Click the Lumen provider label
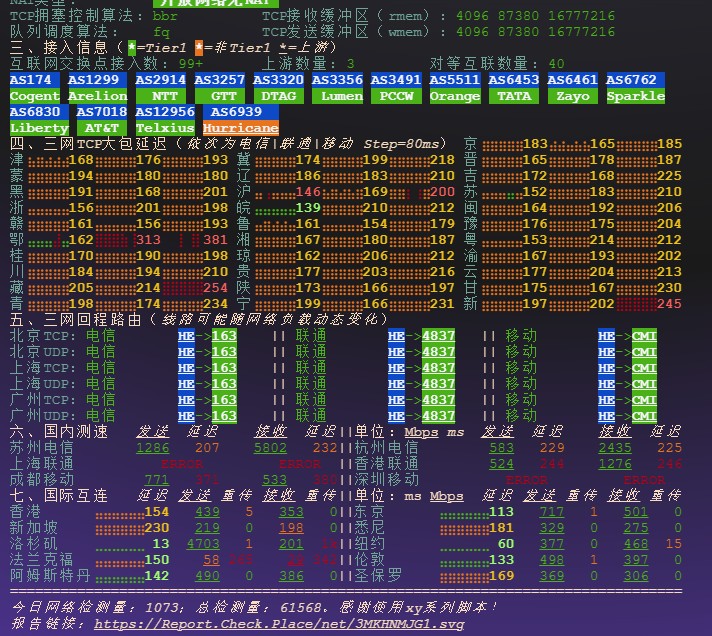The image size is (712, 636). [337, 96]
